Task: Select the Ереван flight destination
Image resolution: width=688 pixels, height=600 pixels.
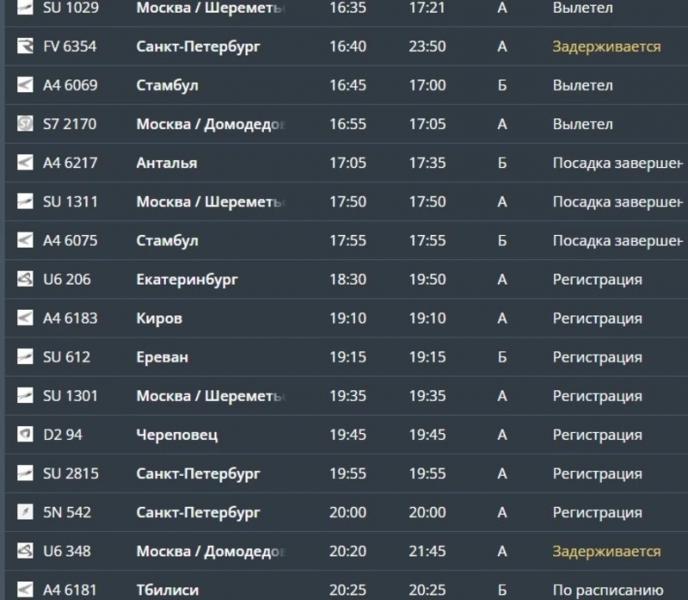Action: coord(162,357)
